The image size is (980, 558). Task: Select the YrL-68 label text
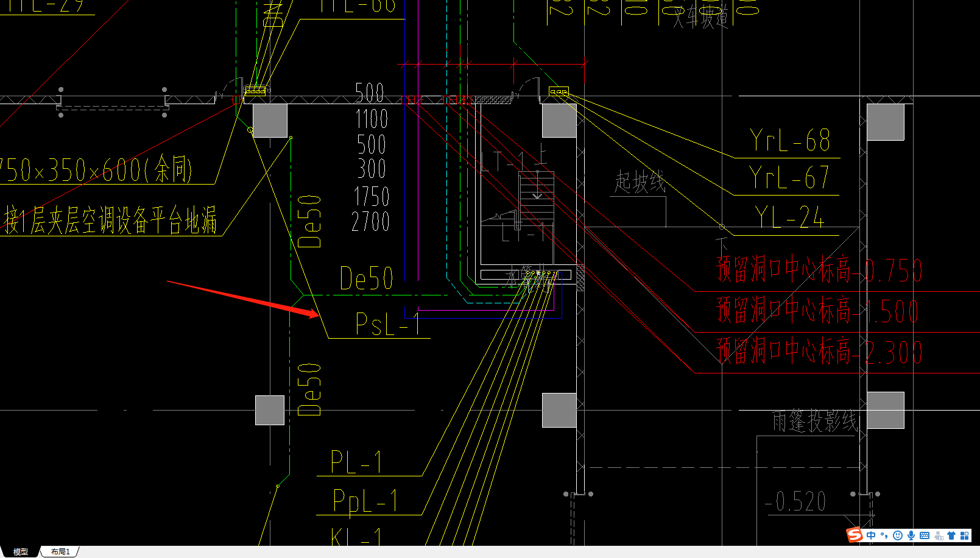(790, 140)
